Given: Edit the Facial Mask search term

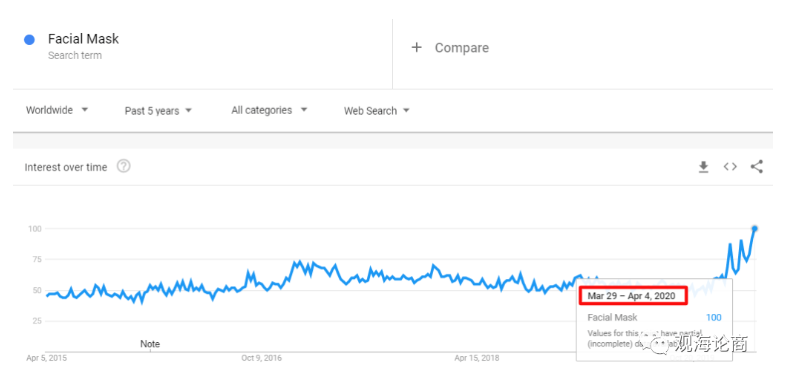Looking at the screenshot, I should pos(84,39).
